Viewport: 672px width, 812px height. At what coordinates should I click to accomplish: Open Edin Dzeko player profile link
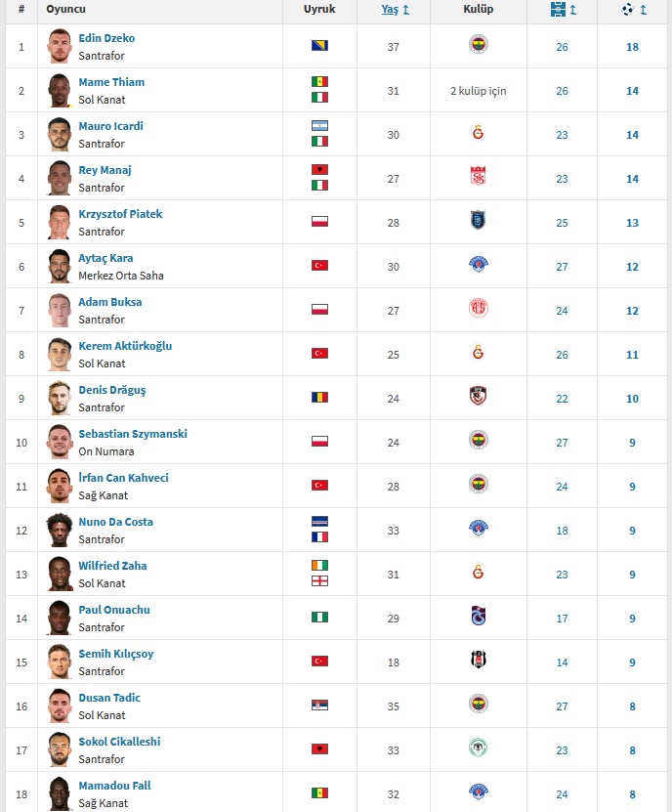coord(106,38)
